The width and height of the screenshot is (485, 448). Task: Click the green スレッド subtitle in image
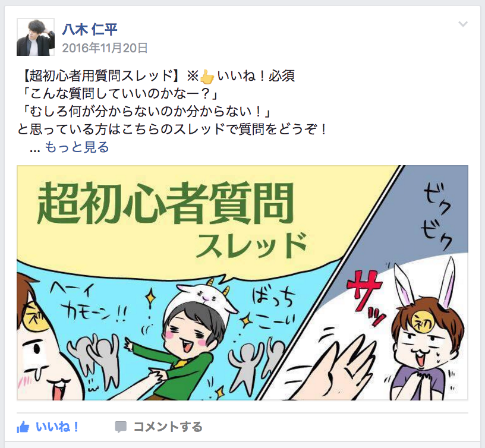pyautogui.click(x=252, y=247)
